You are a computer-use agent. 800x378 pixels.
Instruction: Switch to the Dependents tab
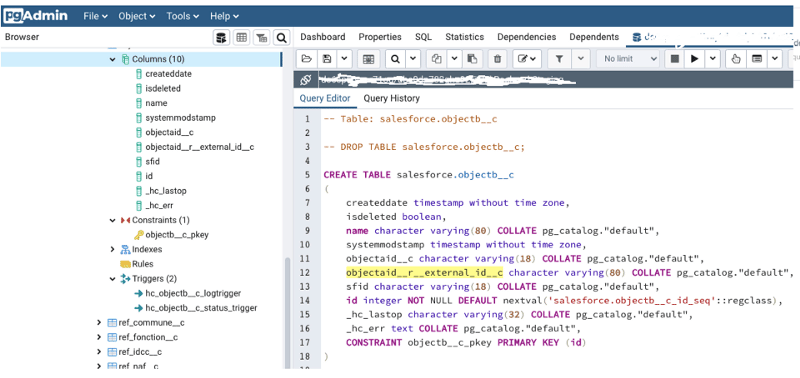(594, 37)
